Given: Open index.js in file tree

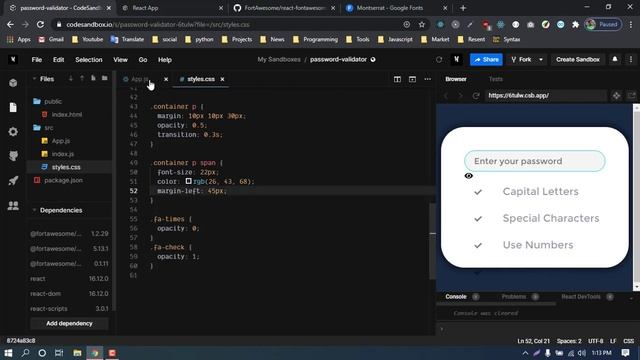Looking at the screenshot, I should click(x=62, y=154).
